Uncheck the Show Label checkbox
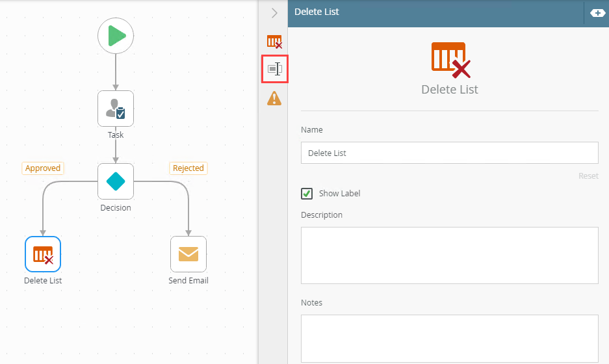This screenshot has height=364, width=609. pos(307,194)
